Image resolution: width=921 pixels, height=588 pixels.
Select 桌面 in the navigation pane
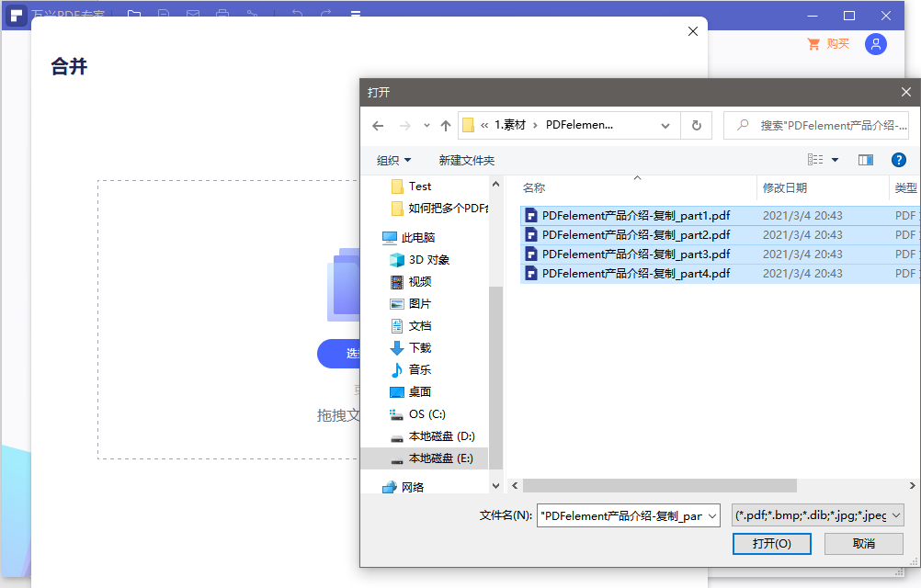point(420,391)
